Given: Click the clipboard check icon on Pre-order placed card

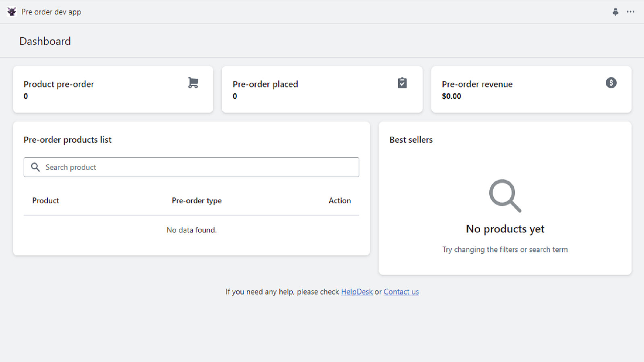Looking at the screenshot, I should [402, 83].
